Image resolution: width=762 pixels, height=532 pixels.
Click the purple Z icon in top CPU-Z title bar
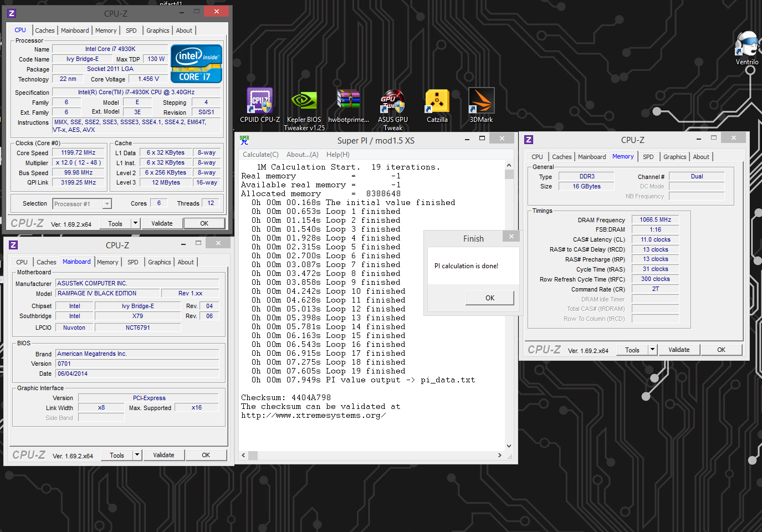pos(12,13)
